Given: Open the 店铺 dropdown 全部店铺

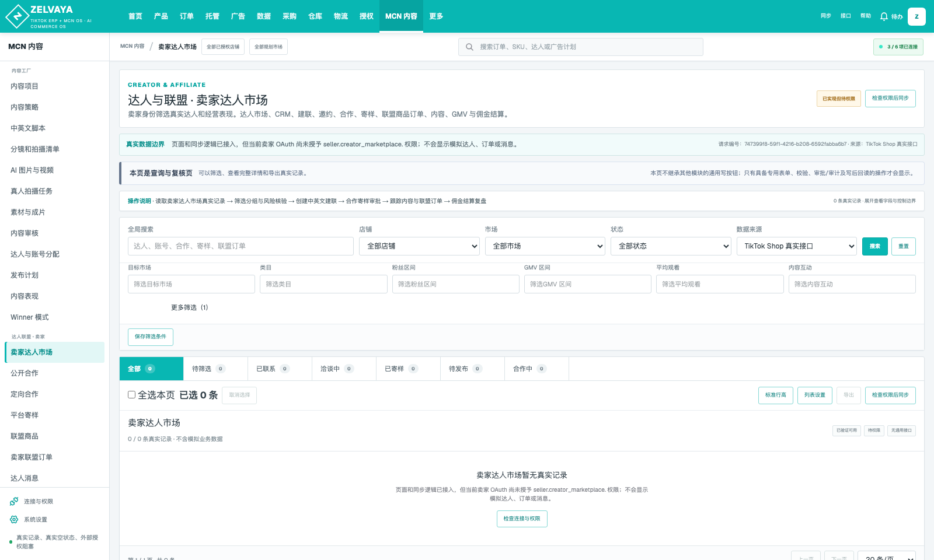Looking at the screenshot, I should (419, 246).
